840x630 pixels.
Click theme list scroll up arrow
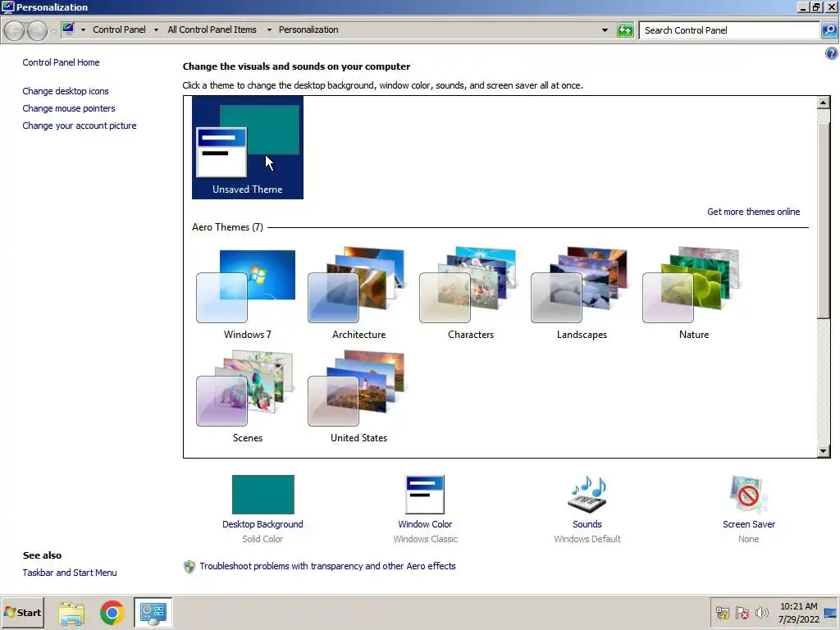click(824, 103)
